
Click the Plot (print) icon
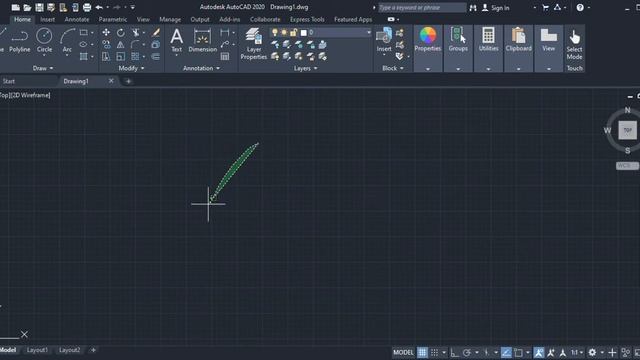tap(87, 7)
